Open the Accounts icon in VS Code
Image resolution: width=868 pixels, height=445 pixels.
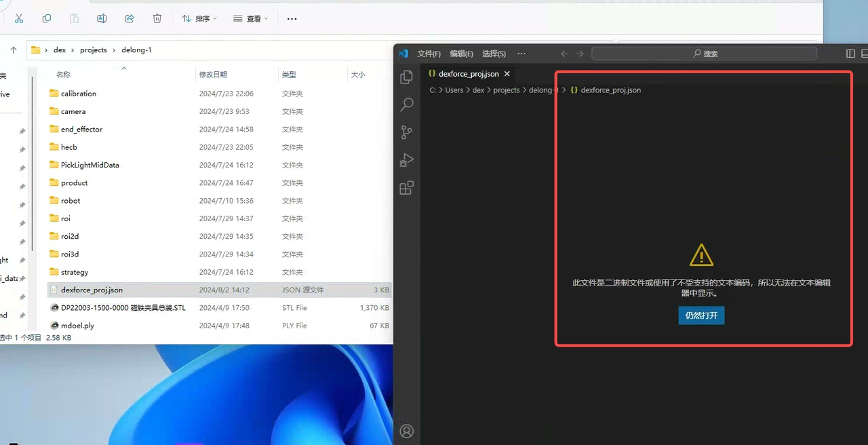pos(407,431)
